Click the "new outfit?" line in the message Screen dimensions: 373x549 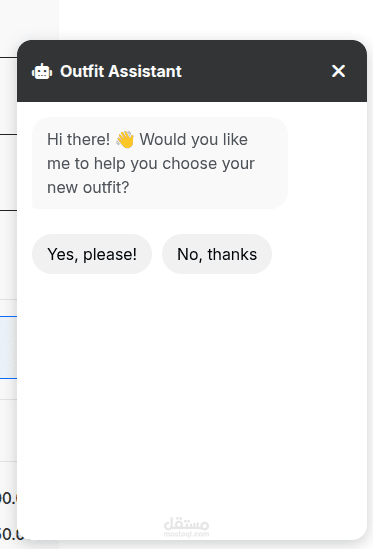pos(88,188)
